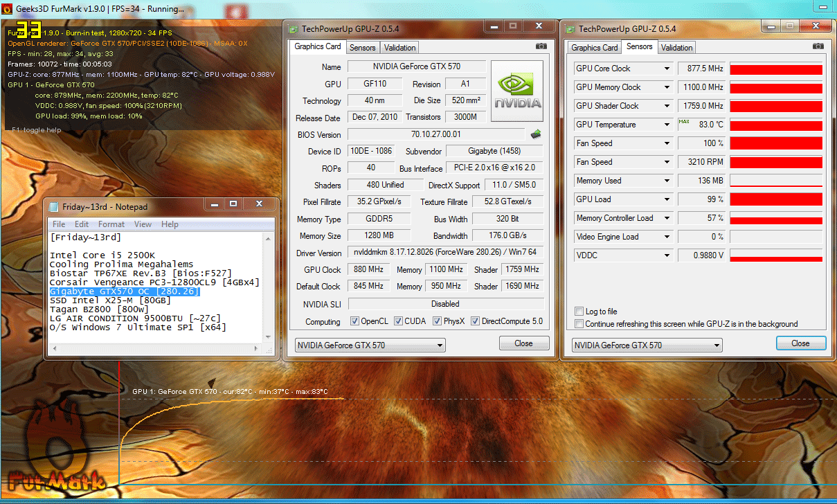Click the Tagan BZ800 line in Notepad
The width and height of the screenshot is (837, 504).
[x=99, y=309]
